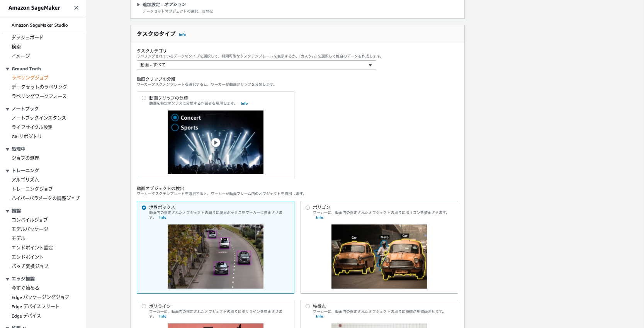The width and height of the screenshot is (644, 328).
Task: Go to ライフサイクル設定
Action: pyautogui.click(x=32, y=127)
